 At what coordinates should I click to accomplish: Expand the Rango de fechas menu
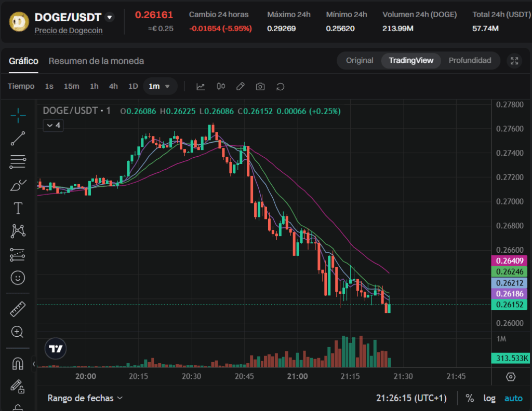(x=85, y=398)
